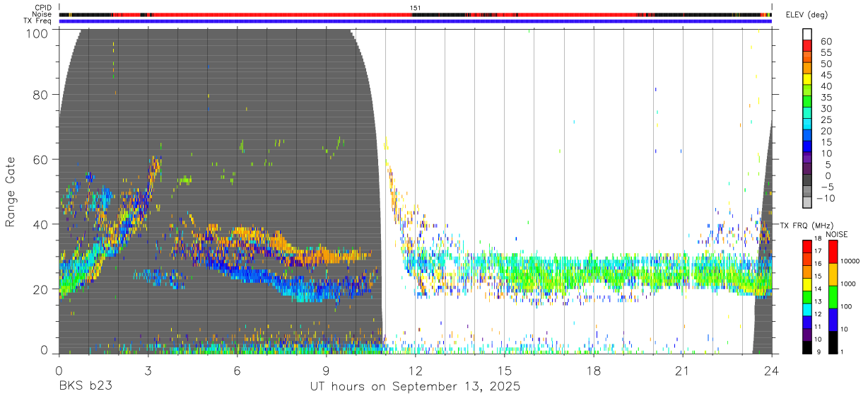Select the blue TX Freq status strip
Image resolution: width=868 pixels, height=401 pixels.
tap(415, 21)
